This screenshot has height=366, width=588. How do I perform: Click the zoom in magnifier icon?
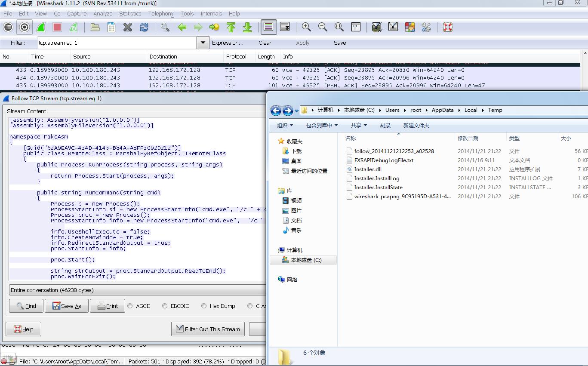(306, 27)
